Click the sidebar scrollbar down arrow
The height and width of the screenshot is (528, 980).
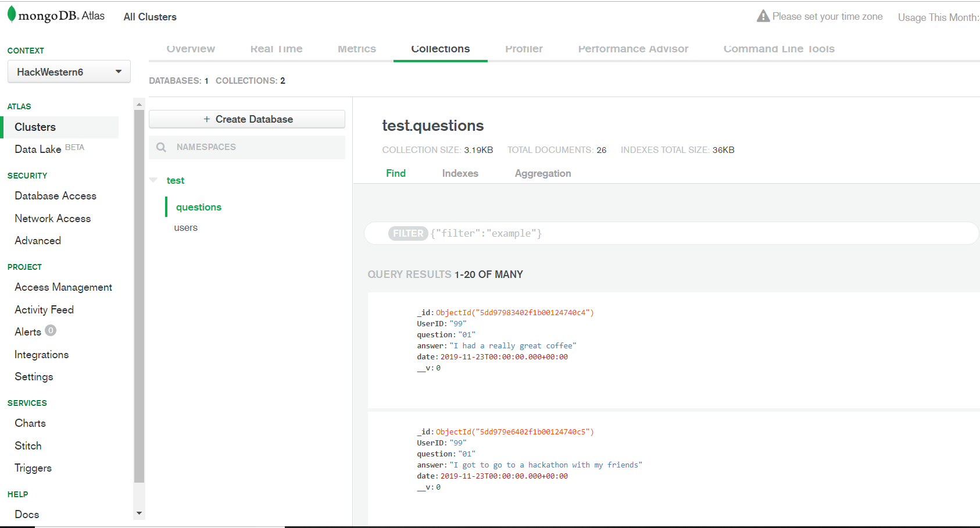point(139,513)
